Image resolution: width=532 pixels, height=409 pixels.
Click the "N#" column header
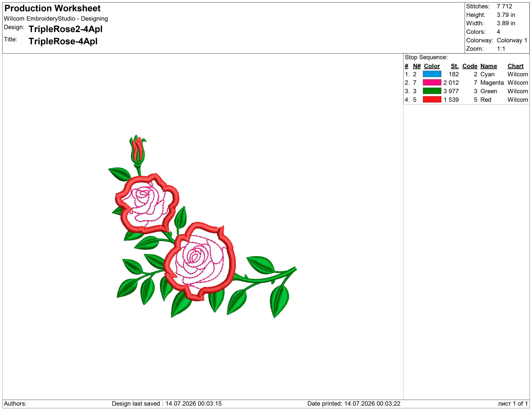point(416,66)
